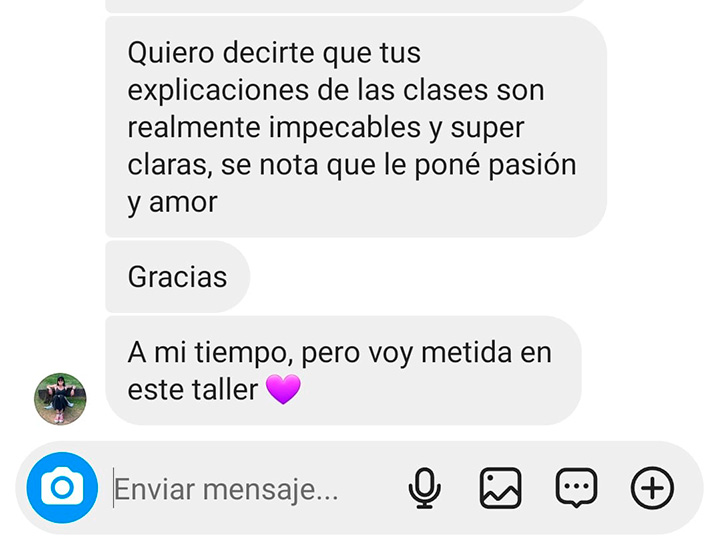Open the speech-bubble quick replies icon
The width and height of the screenshot is (719, 550).
(x=576, y=488)
